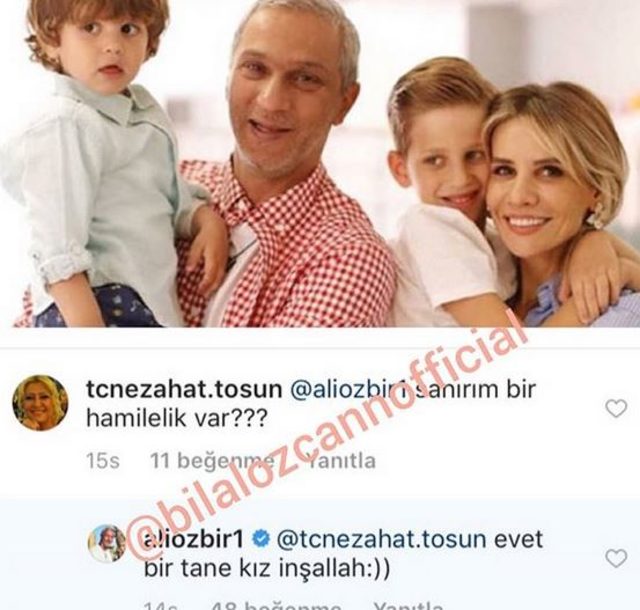Screen dimensions: 640x610
Task: Open the aliozbir1 username in the reply
Action: click(194, 539)
